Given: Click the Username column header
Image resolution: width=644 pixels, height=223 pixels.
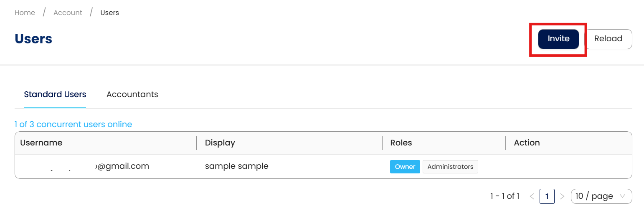Looking at the screenshot, I should tap(41, 143).
